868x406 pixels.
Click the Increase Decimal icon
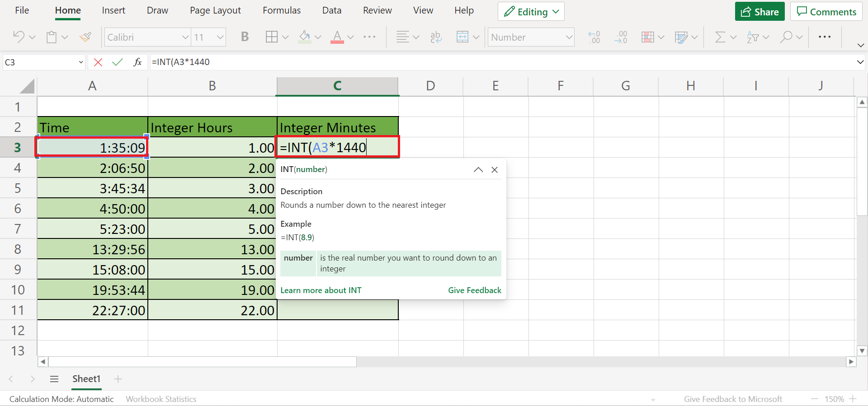594,37
